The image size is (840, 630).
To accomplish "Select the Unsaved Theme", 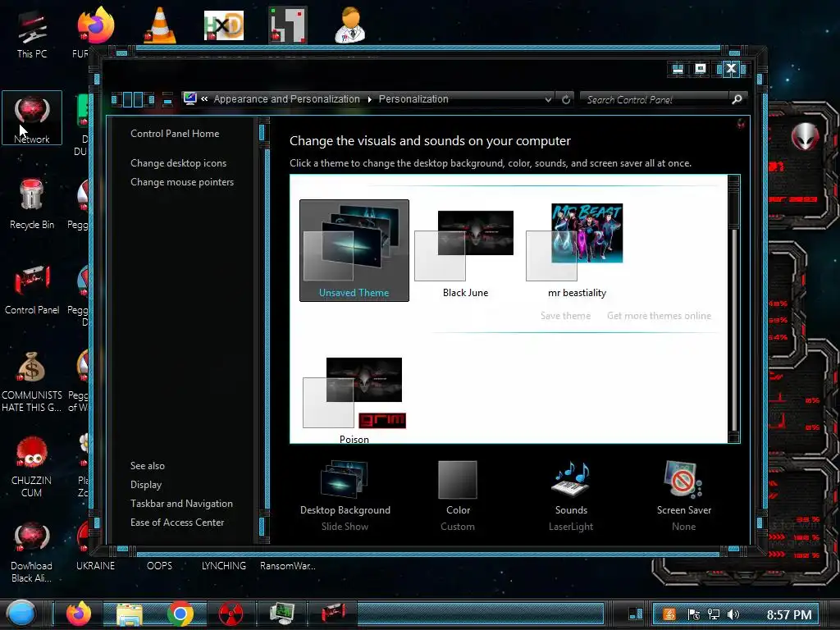I will pyautogui.click(x=354, y=250).
